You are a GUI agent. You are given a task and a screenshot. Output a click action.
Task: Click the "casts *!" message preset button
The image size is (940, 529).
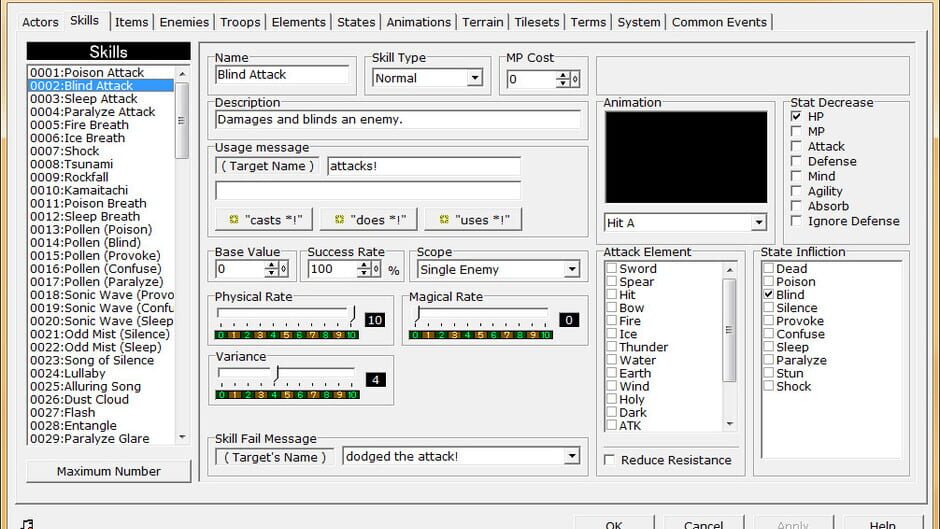tap(264, 220)
